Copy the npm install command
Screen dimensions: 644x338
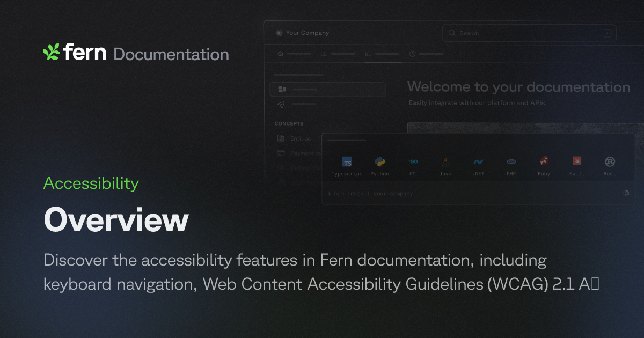point(626,193)
